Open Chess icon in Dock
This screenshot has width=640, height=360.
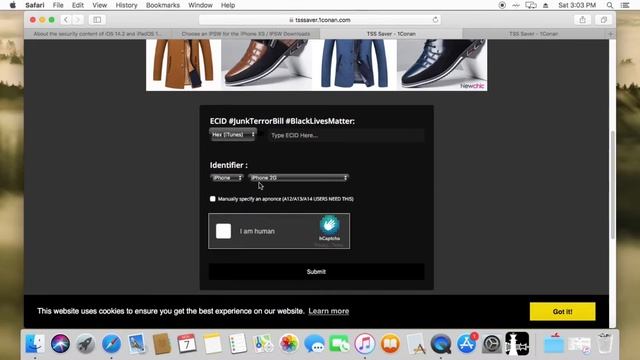[517, 344]
